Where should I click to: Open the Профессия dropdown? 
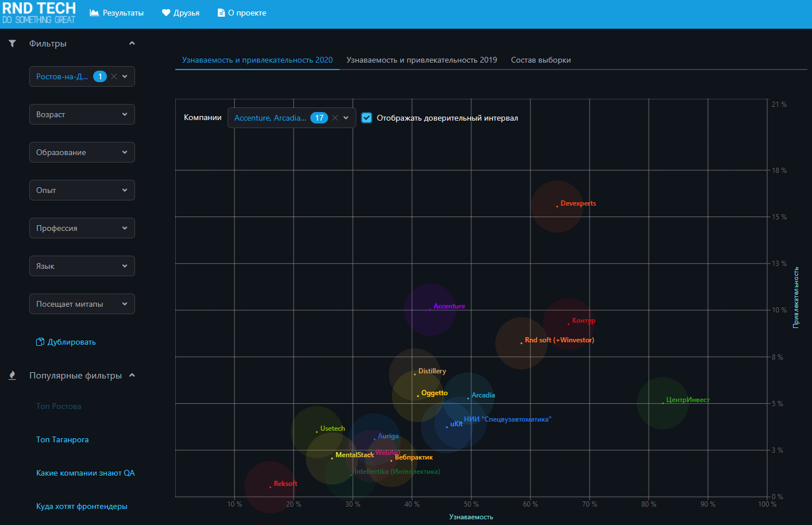82,228
